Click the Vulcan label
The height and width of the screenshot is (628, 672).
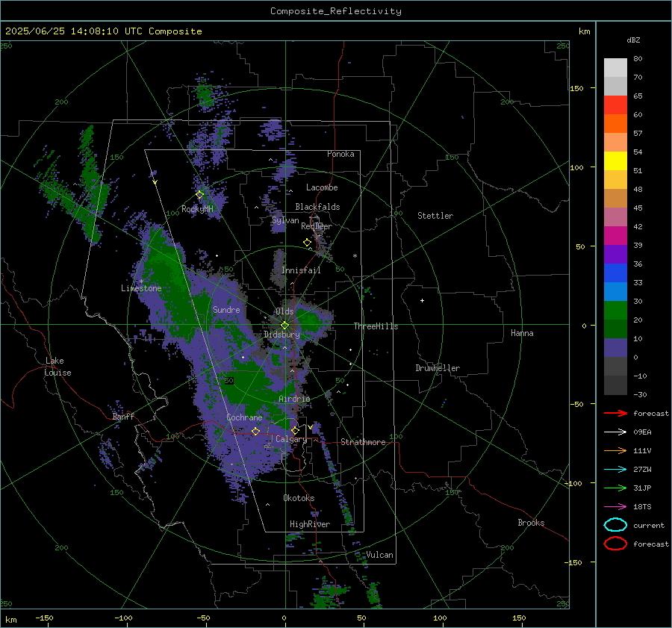(x=379, y=555)
